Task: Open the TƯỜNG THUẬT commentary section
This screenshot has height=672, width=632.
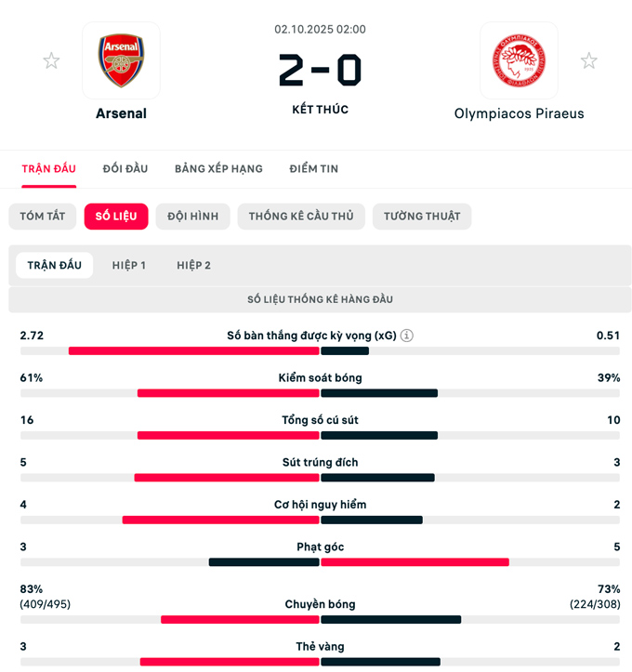Action: tap(422, 217)
